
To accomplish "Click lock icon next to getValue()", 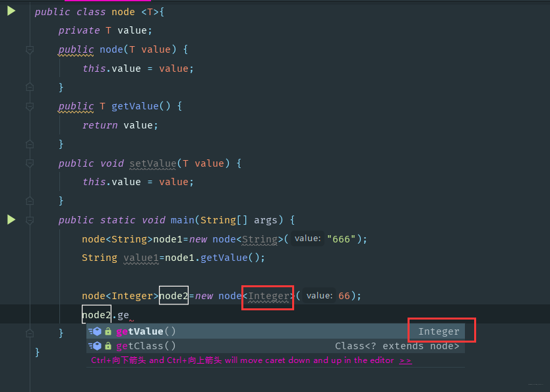I will pos(108,331).
